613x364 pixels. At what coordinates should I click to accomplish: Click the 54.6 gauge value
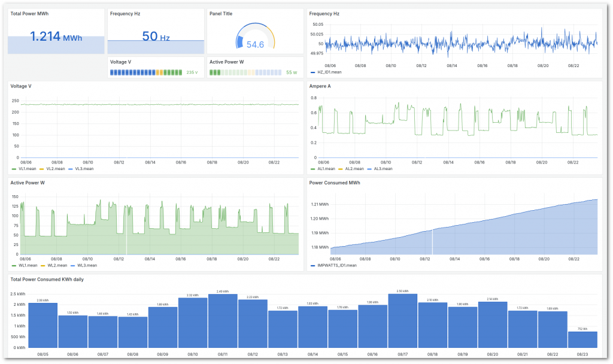(256, 45)
